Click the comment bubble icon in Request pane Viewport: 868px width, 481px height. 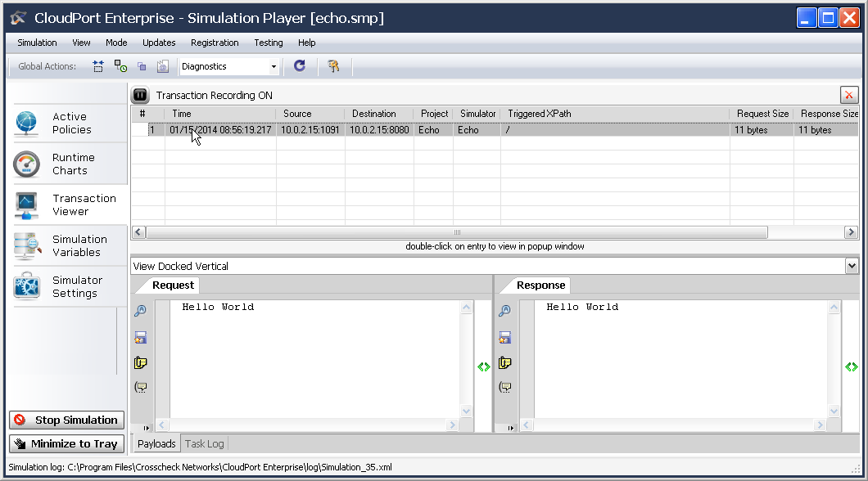coord(141,387)
